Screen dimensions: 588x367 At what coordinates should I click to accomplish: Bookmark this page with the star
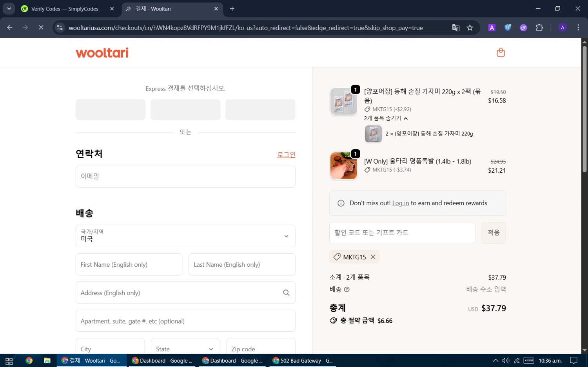470,27
